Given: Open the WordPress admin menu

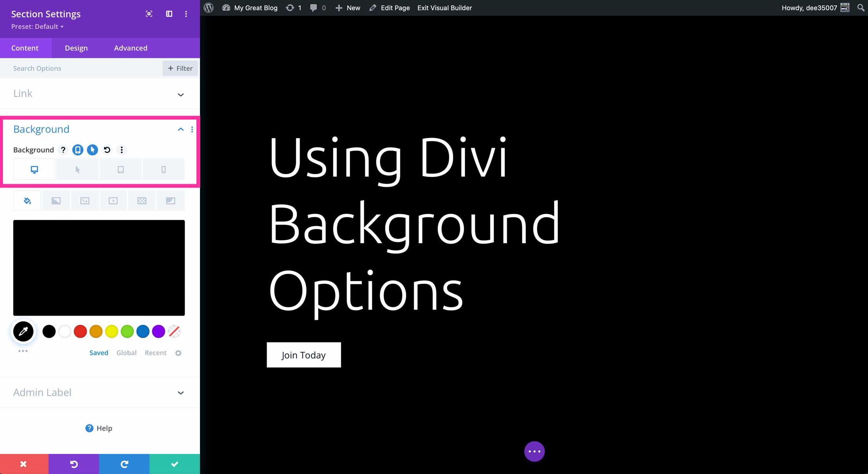Looking at the screenshot, I should 209,7.
